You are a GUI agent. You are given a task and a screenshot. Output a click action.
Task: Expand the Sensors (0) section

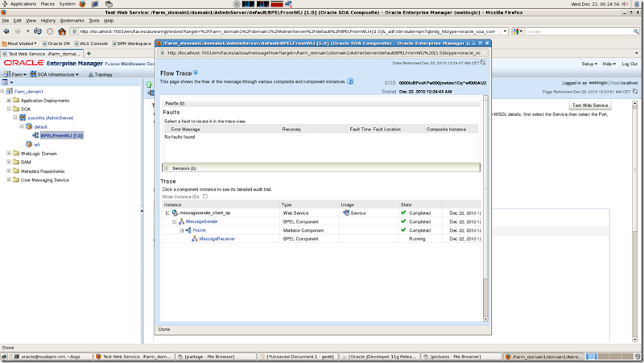point(167,168)
